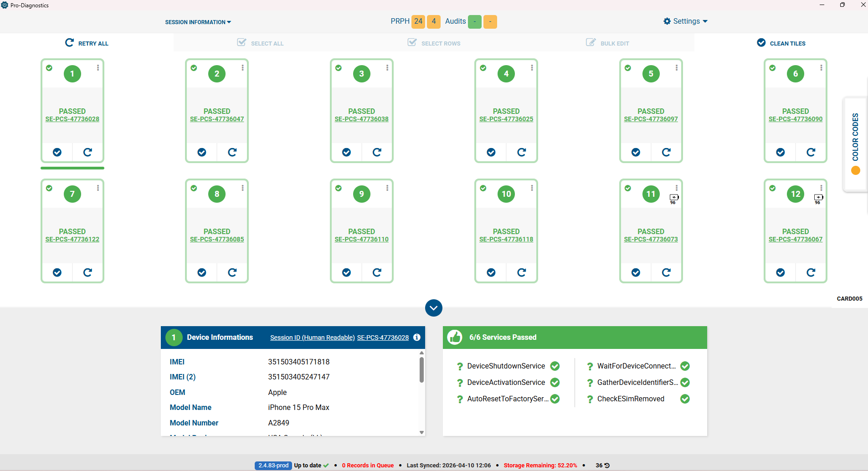The image size is (868, 471).
Task: Enable the Select All checkbox
Action: pos(241,42)
